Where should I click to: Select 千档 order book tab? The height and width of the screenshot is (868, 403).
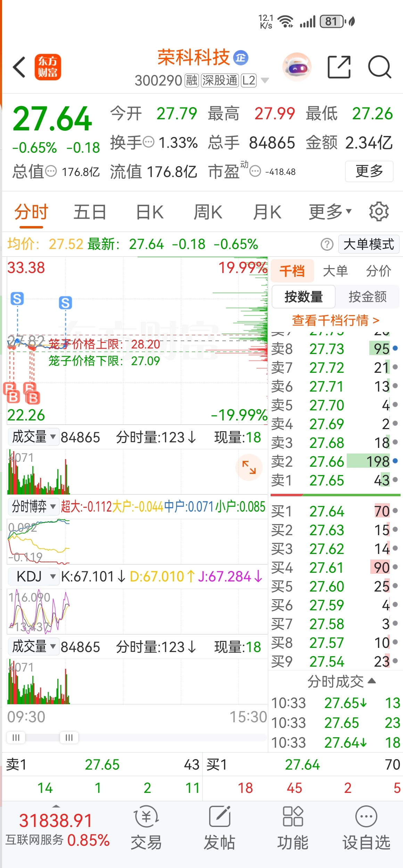[292, 271]
